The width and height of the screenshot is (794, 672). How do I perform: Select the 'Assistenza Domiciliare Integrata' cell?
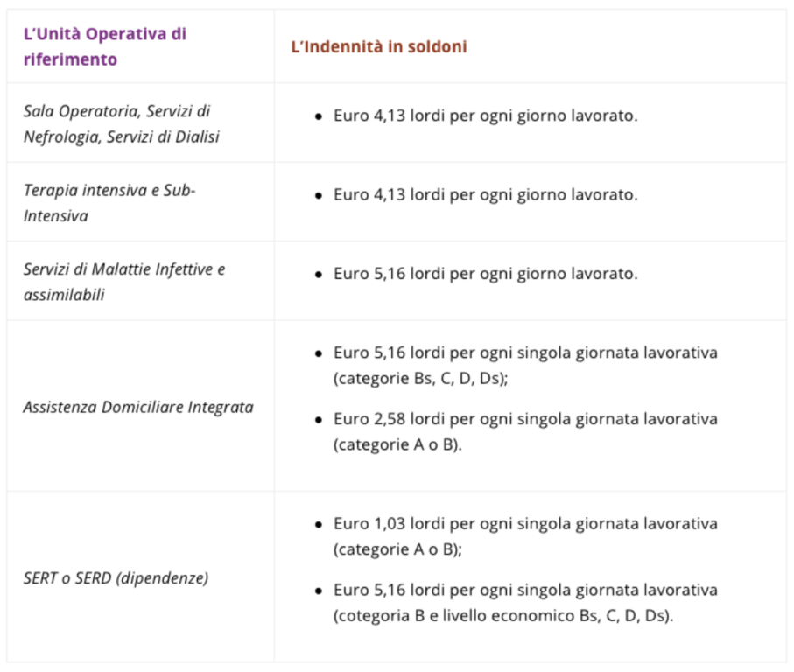[x=138, y=407]
